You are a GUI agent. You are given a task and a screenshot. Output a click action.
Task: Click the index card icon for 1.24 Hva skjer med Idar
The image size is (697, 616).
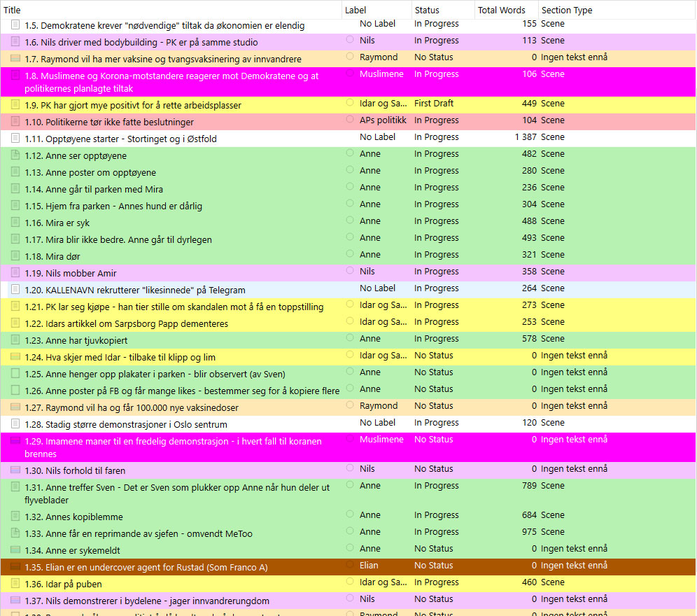(15, 357)
